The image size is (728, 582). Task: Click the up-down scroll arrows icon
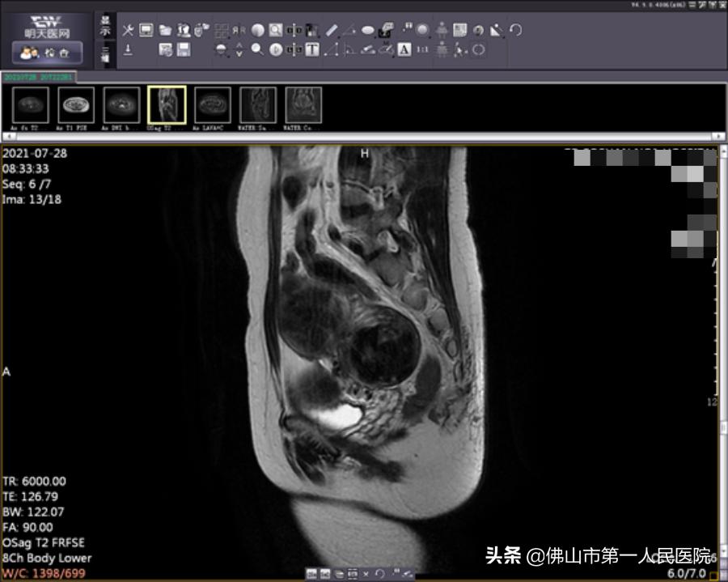pos(239,49)
